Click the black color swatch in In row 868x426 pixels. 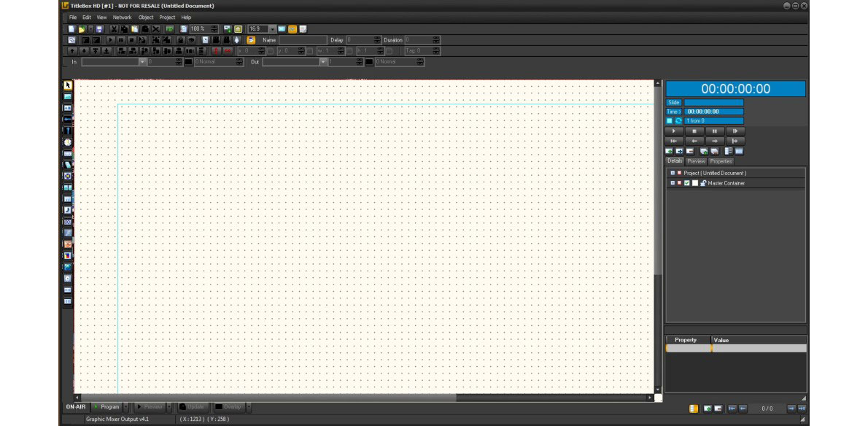point(188,62)
